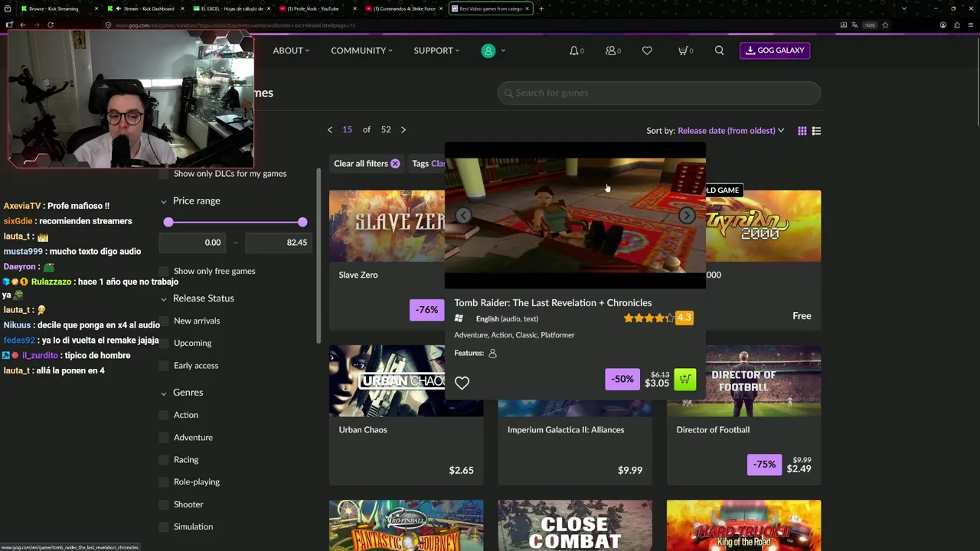Show previous Tomb Raider screenshot

coord(463,215)
